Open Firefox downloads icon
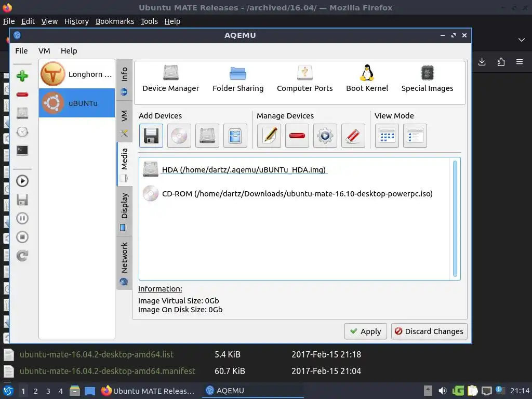Viewport: 532px width, 399px height. 482,62
